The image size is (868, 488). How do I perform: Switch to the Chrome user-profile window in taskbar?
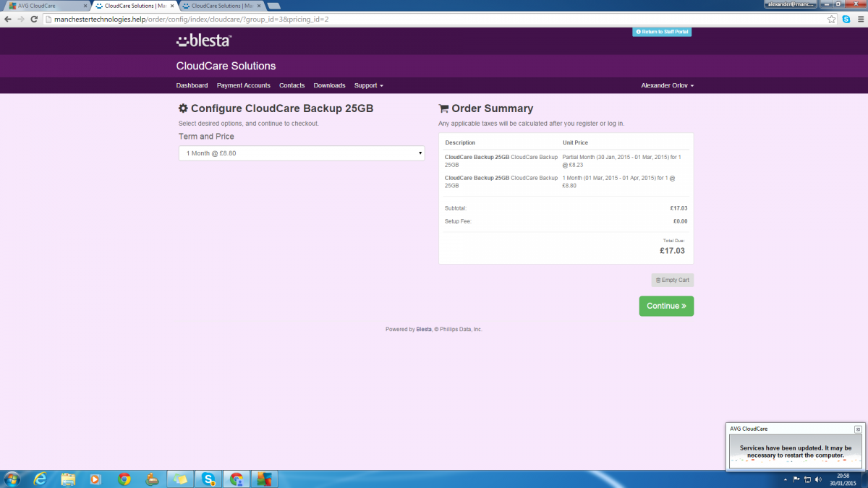tap(237, 479)
